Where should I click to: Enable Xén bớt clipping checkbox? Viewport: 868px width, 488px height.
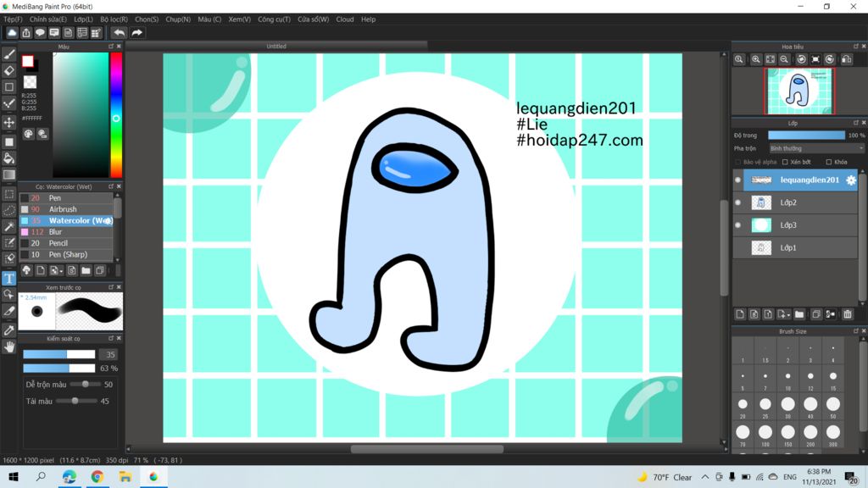(x=785, y=162)
